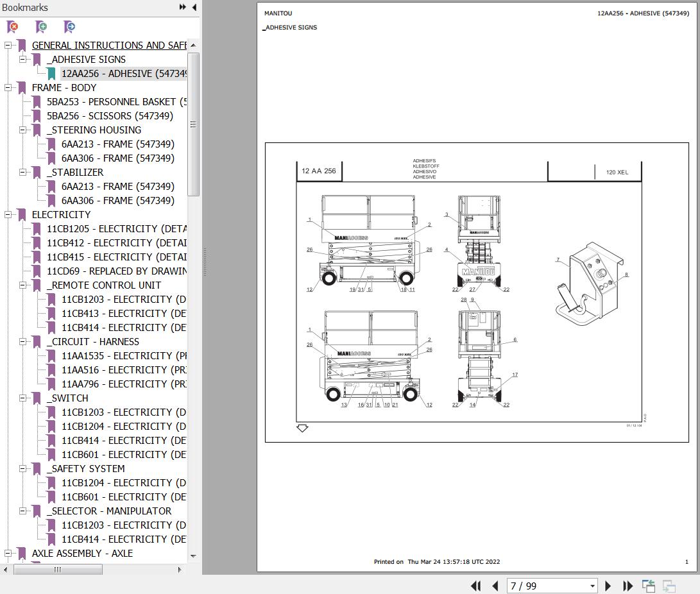This screenshot has height=594, width=700.
Task: Open bookmark 5BA256 - SCISSORS (547349)
Action: 110,116
